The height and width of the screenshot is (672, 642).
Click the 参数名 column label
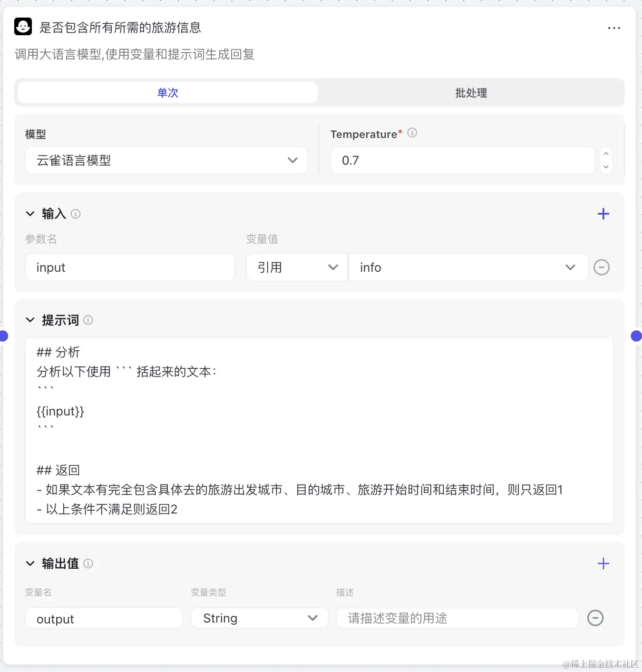[41, 239]
